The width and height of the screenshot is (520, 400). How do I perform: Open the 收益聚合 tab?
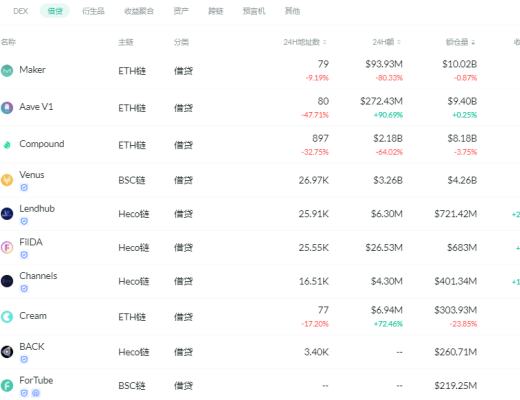[139, 11]
